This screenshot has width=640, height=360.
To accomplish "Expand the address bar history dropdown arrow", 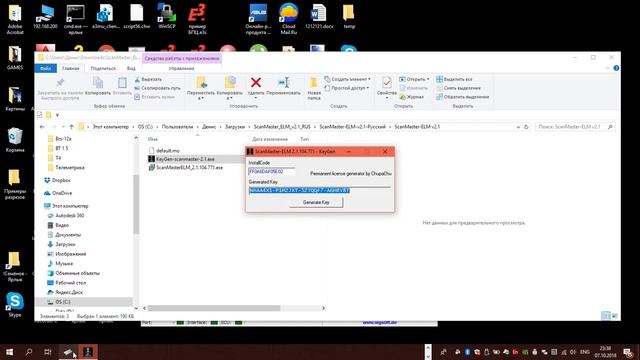I will [518, 127].
